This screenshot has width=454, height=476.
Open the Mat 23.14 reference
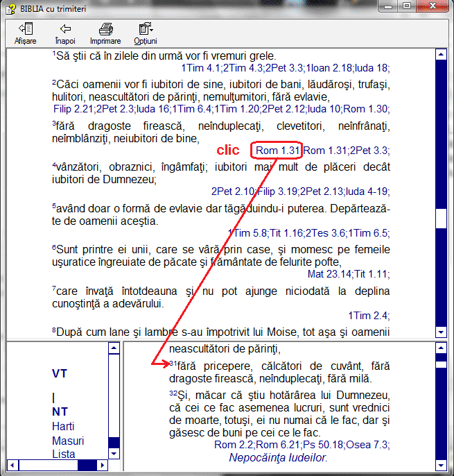click(329, 274)
